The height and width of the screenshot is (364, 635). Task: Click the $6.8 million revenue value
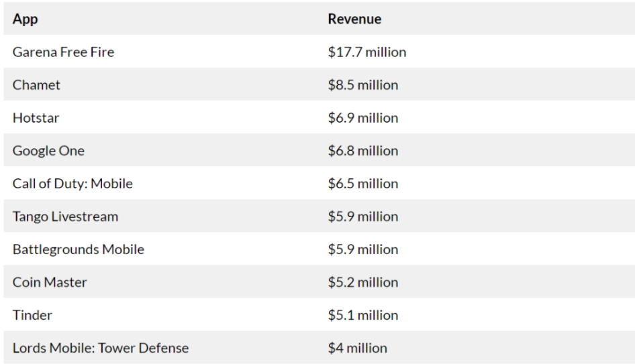(x=362, y=150)
